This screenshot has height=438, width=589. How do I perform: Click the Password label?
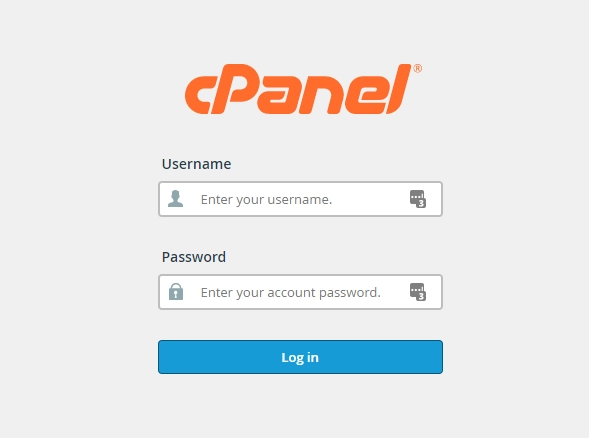pos(194,257)
